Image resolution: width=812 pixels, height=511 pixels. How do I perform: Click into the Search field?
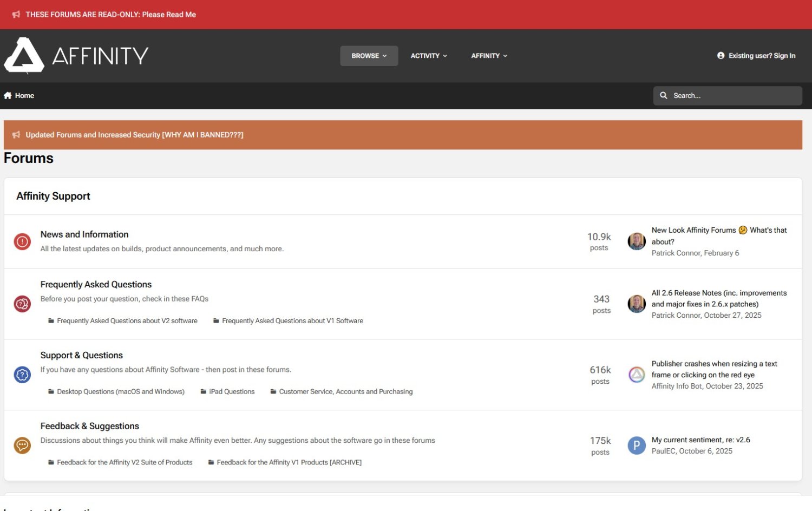[728, 96]
